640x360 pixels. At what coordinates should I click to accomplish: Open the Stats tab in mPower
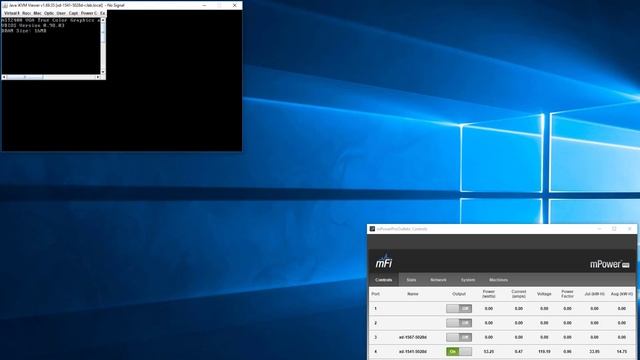(411, 280)
